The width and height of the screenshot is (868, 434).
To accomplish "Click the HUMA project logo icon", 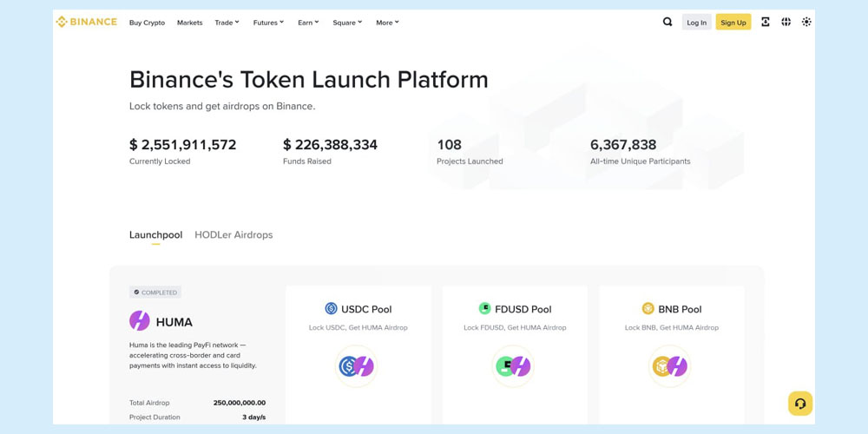I will 140,321.
